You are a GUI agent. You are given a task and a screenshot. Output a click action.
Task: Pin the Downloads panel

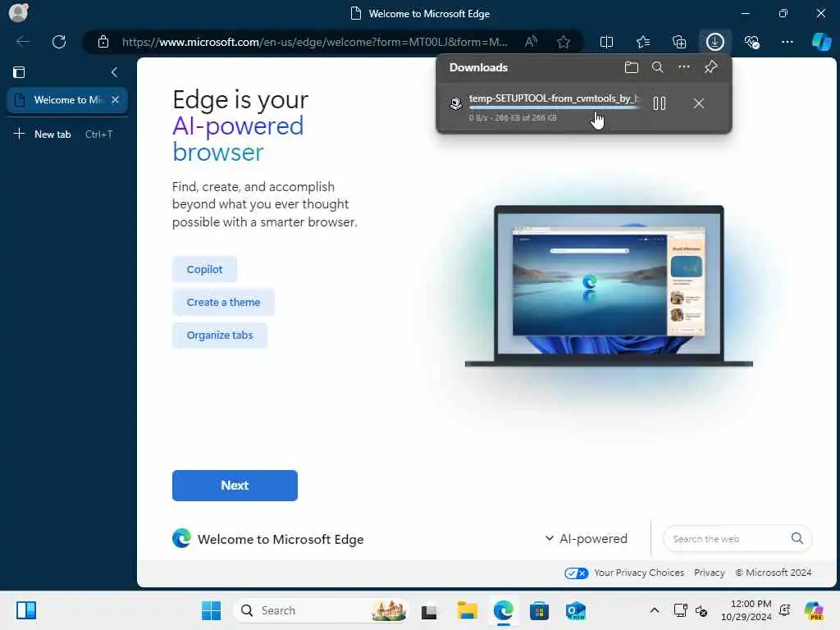[x=711, y=67]
